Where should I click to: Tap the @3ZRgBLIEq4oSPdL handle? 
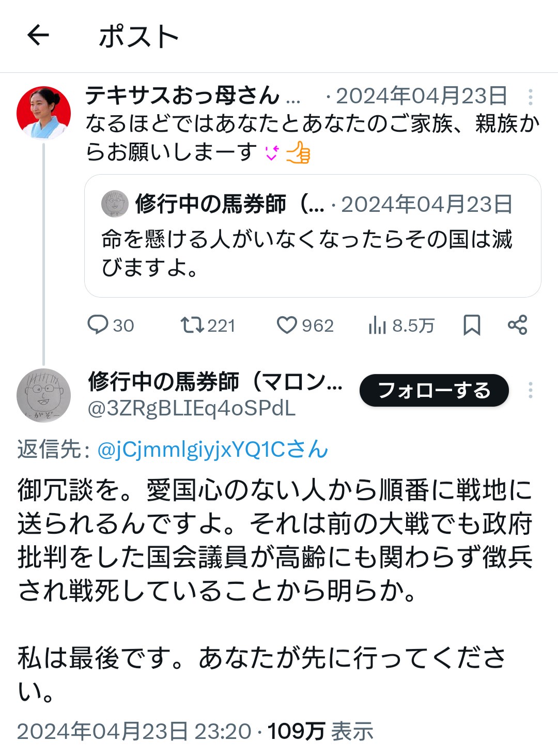192,408
